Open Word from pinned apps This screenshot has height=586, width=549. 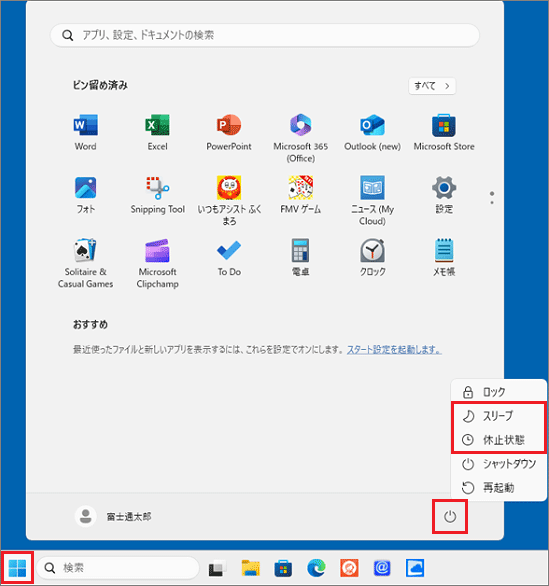(x=86, y=132)
